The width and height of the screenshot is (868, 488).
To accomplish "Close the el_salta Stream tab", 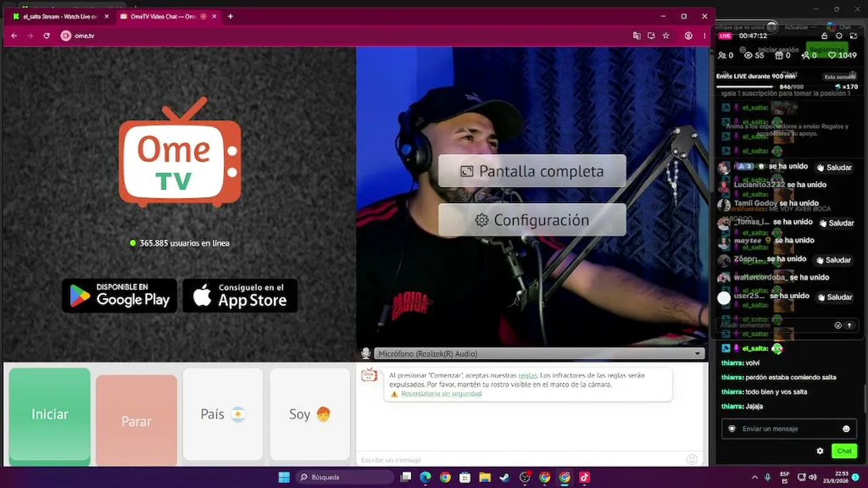I will 106,16.
